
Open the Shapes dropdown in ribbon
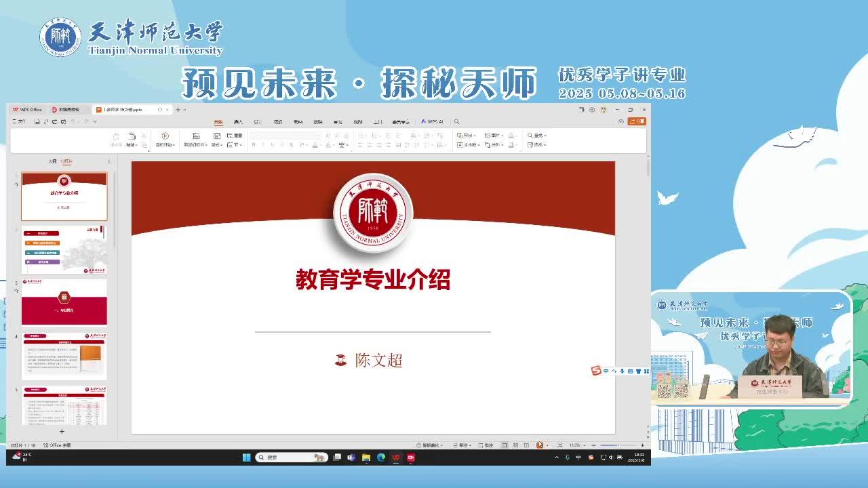pos(466,136)
